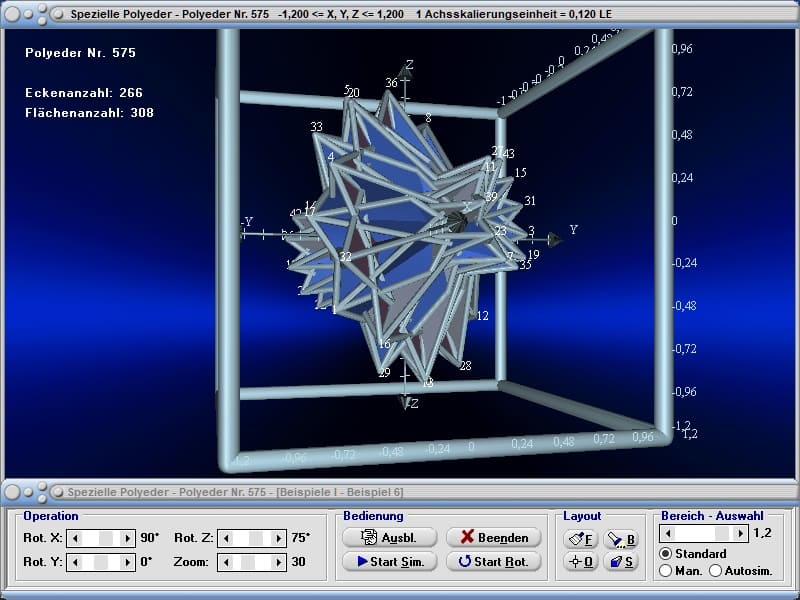Raise the Zoom value with right arrow
This screenshot has height=600, width=800.
(x=279, y=562)
